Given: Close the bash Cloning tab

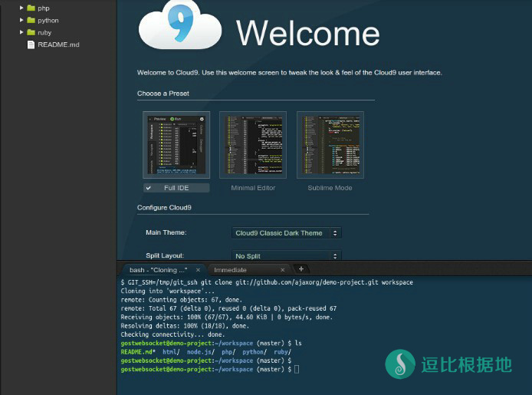Looking at the screenshot, I should coord(198,270).
